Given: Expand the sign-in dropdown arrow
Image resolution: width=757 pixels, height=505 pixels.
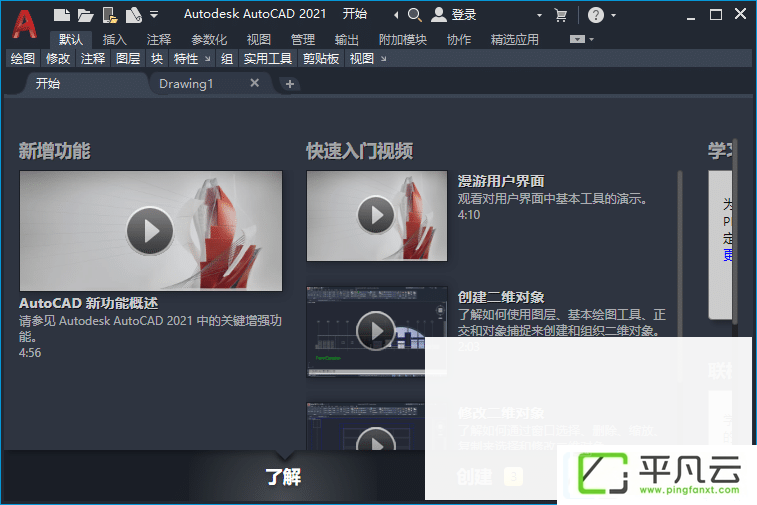Looking at the screenshot, I should point(539,15).
